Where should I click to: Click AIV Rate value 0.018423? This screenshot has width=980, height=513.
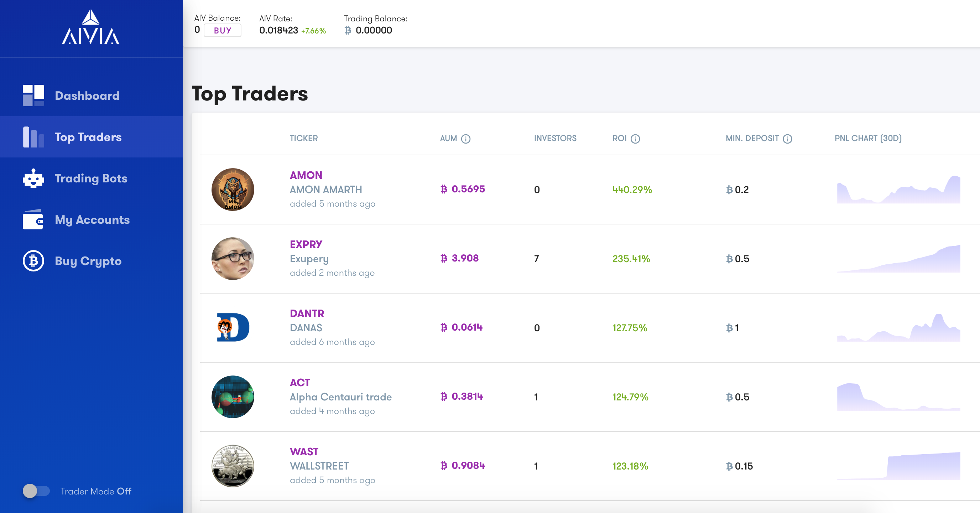tap(278, 30)
